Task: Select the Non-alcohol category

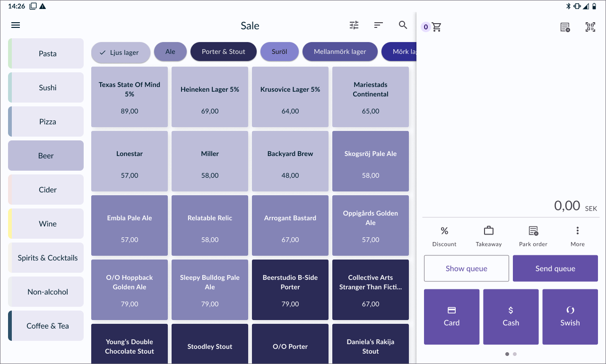Action: coord(46,292)
